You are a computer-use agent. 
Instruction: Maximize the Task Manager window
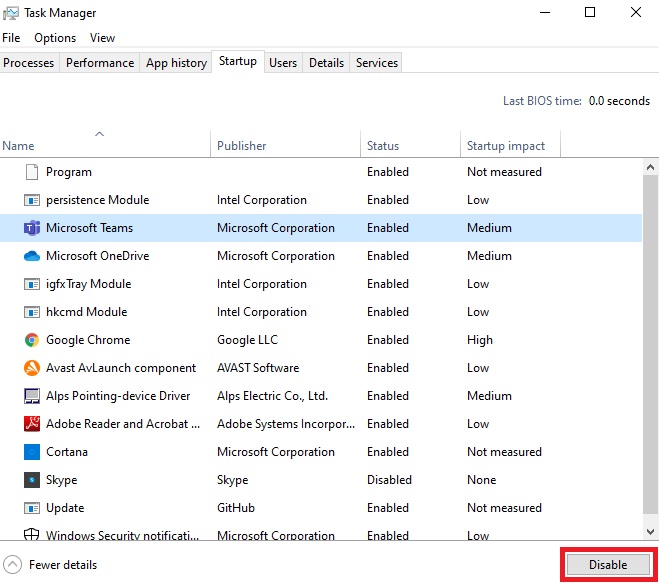pyautogui.click(x=590, y=13)
